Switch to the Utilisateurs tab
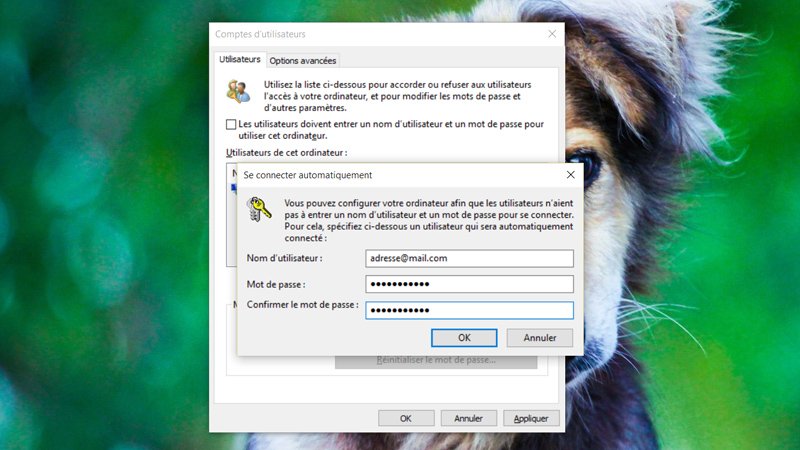Screen dimensions: 800x450 239,59
